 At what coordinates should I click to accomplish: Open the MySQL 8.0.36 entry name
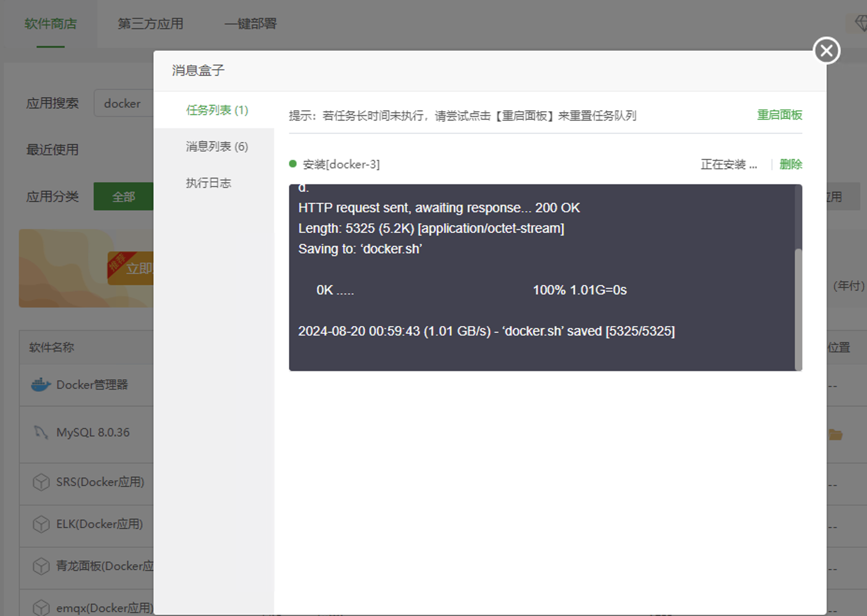(93, 432)
